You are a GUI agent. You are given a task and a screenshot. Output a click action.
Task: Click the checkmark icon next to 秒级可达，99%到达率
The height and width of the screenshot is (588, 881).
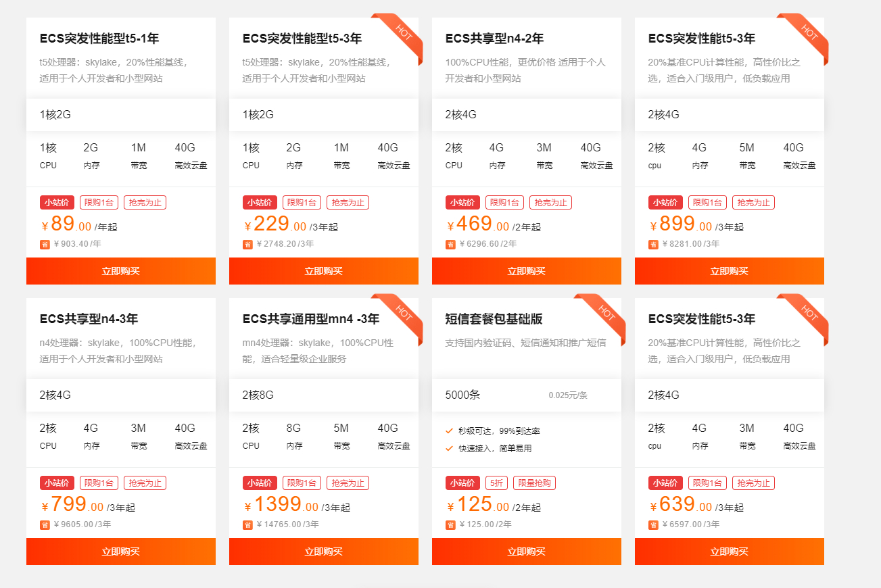450,431
